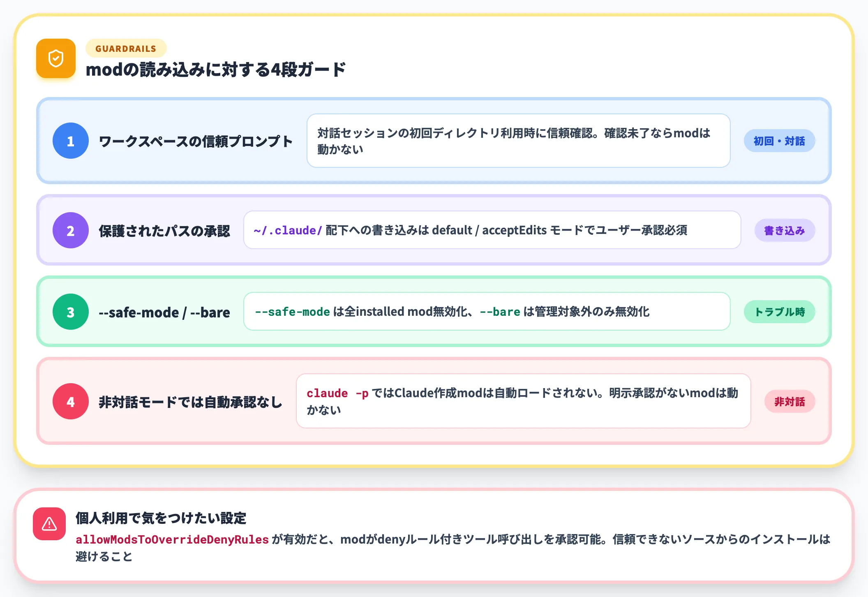Click the GUARDRAILS badge label
The width and height of the screenshot is (868, 597).
126,49
